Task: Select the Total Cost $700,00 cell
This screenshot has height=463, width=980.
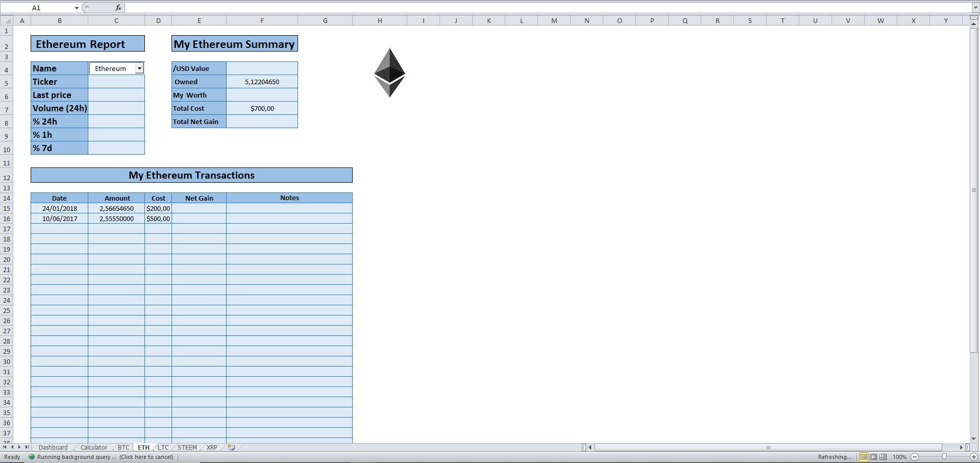Action: pyautogui.click(x=262, y=108)
